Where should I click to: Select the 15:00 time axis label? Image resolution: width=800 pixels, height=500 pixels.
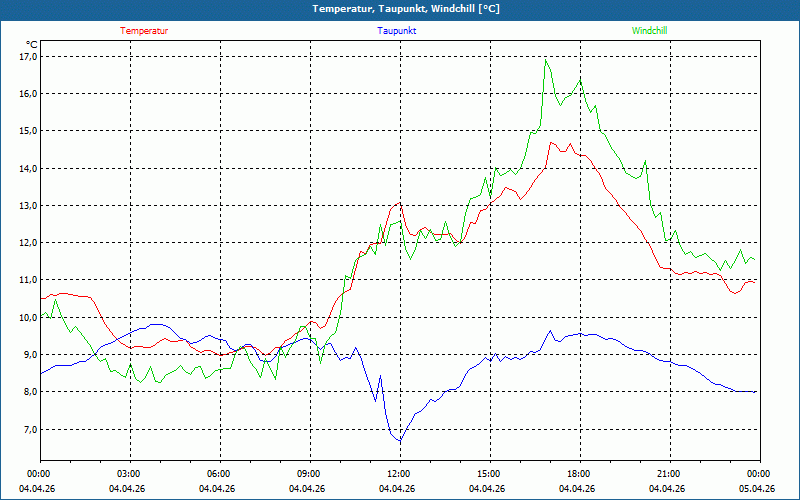489,474
